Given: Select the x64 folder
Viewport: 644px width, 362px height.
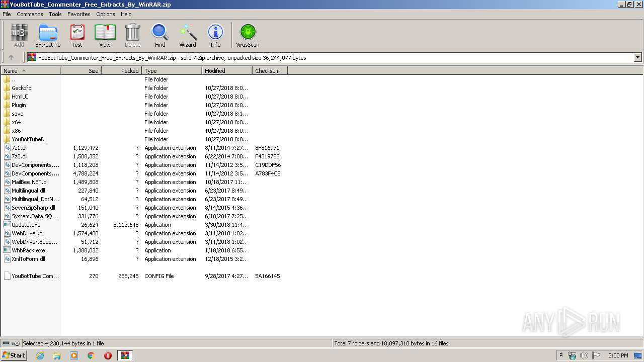Looking at the screenshot, I should (x=12, y=122).
